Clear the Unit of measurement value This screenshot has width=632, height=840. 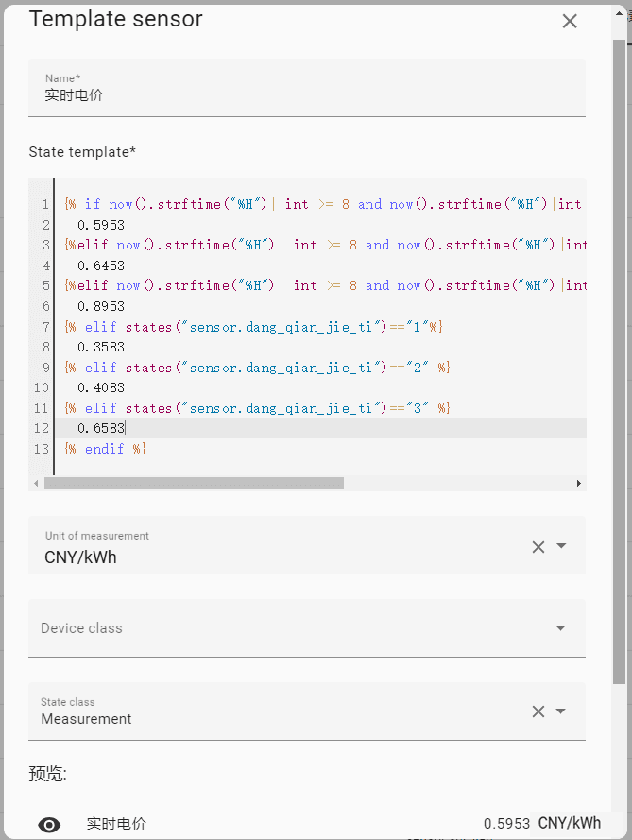pos(538,546)
